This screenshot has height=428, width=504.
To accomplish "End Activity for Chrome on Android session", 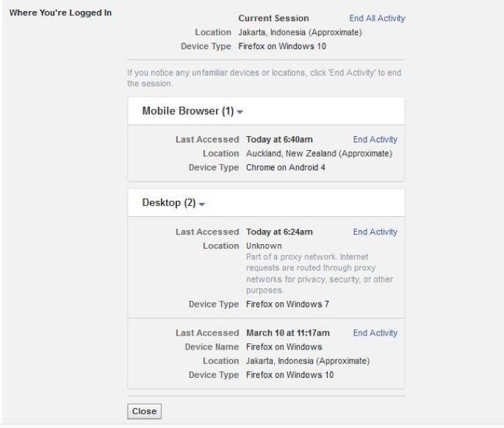I will [x=375, y=140].
